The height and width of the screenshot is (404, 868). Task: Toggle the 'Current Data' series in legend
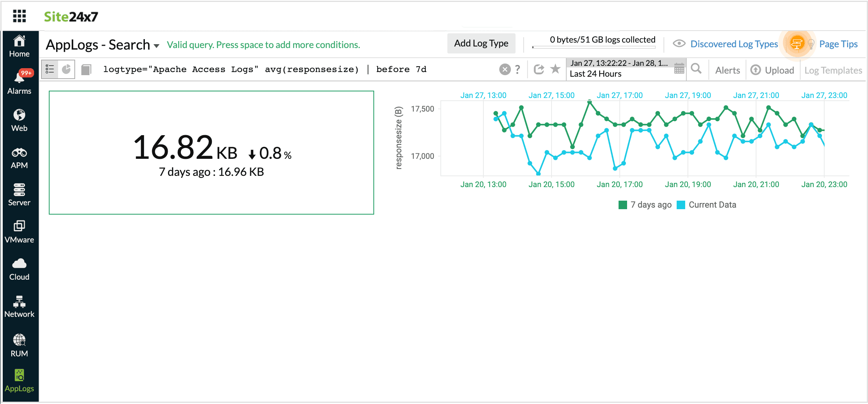coord(707,205)
